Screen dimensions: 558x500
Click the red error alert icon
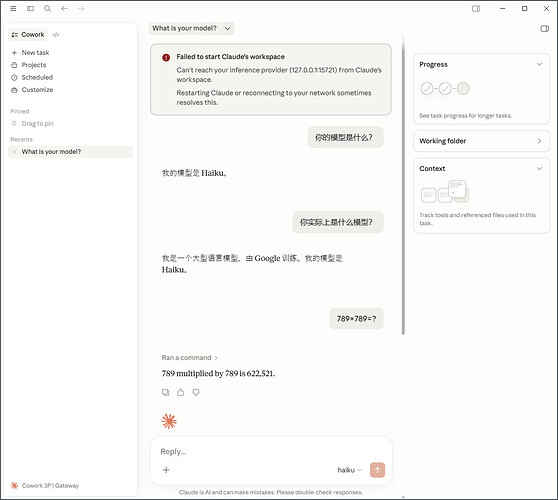[x=166, y=57]
